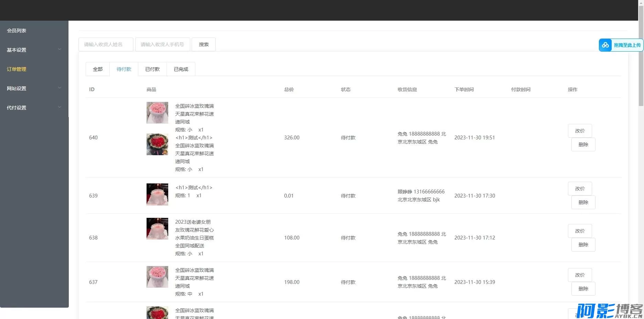Open pink rose thumbnail of order 640
This screenshot has width=644, height=319.
pos(157,113)
